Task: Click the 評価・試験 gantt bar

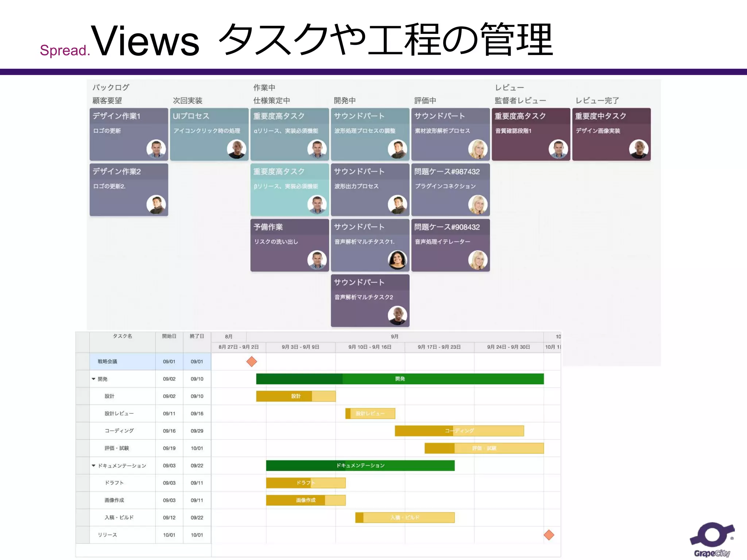Action: pos(484,448)
